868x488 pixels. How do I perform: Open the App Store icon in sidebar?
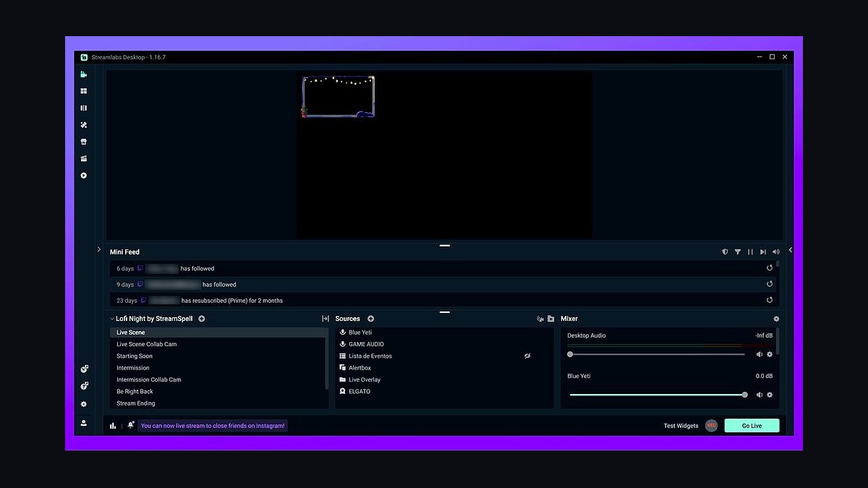(84, 142)
